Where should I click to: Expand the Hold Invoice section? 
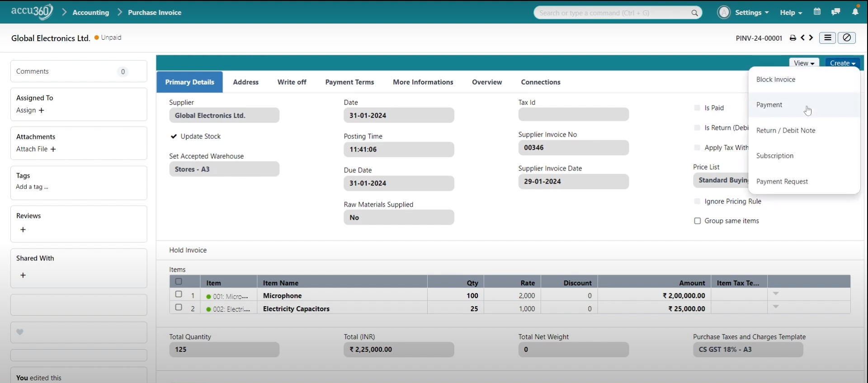click(188, 250)
